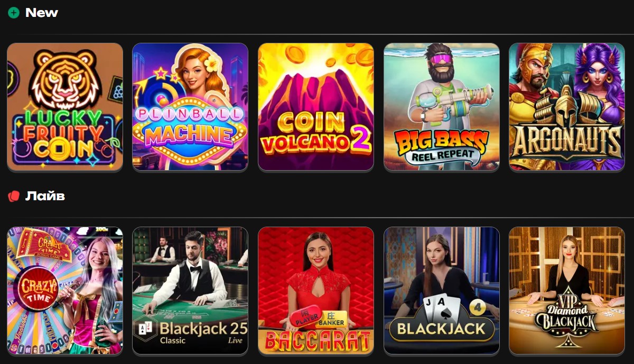Join the Blackjack 25 Classic live table
634x364 pixels.
(x=190, y=291)
